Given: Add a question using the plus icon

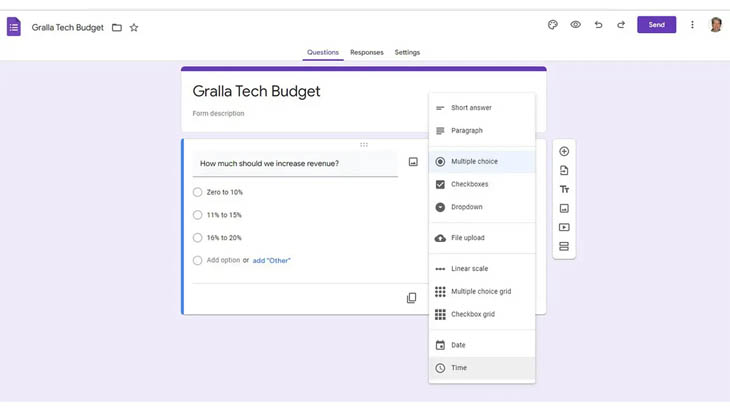Looking at the screenshot, I should click(x=564, y=152).
